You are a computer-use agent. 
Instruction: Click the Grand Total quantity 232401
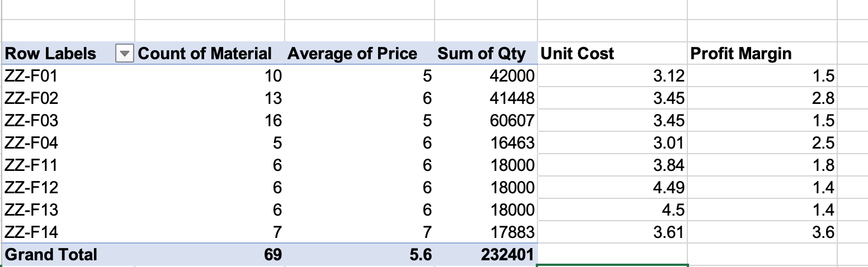click(508, 255)
